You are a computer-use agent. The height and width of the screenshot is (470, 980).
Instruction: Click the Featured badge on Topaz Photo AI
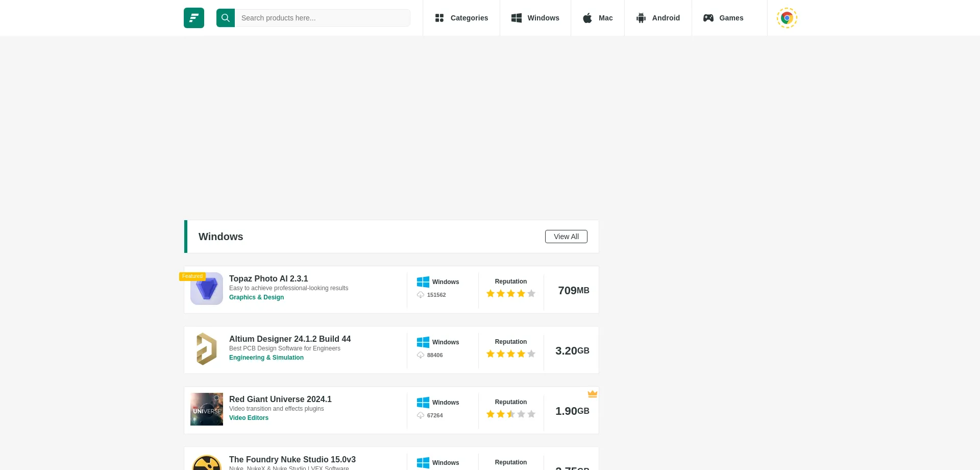pos(192,276)
